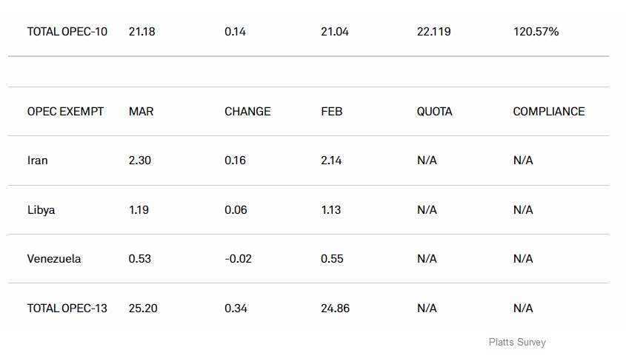Click OPEC-13 February total 24.86
The height and width of the screenshot is (364, 626).
pos(336,309)
